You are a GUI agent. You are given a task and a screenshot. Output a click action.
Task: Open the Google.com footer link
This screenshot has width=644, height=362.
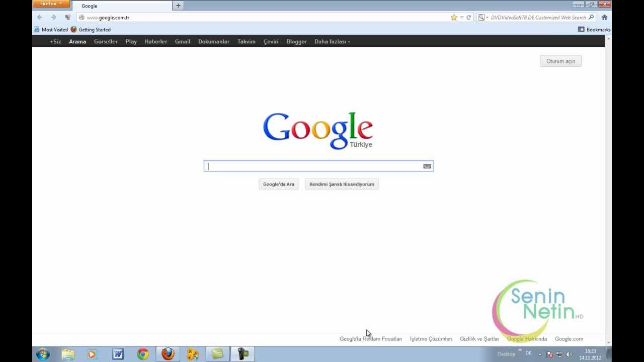(x=569, y=339)
